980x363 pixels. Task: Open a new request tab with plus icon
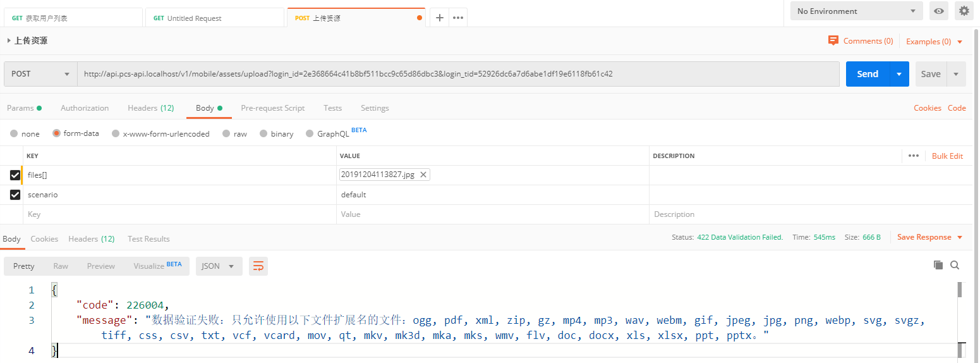(x=440, y=18)
